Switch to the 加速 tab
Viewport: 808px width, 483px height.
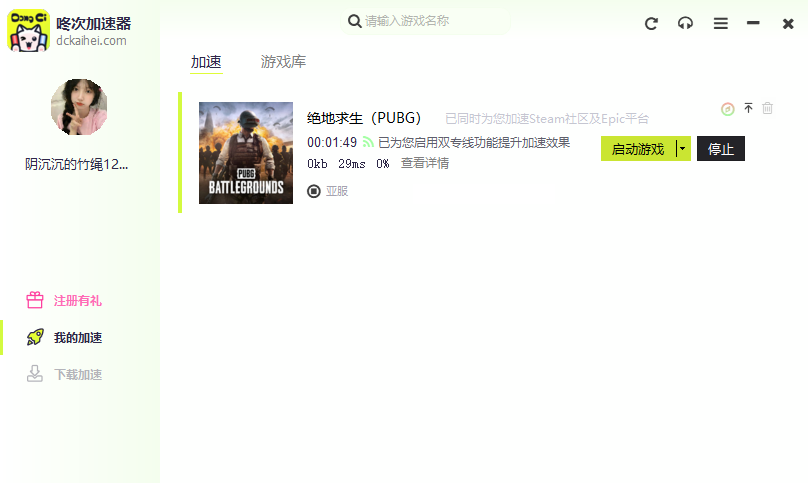click(206, 62)
